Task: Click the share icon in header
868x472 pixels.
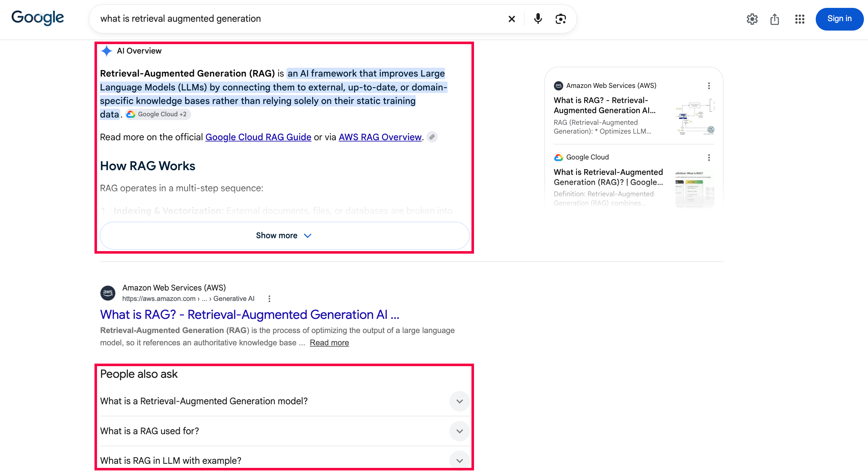Action: (775, 19)
